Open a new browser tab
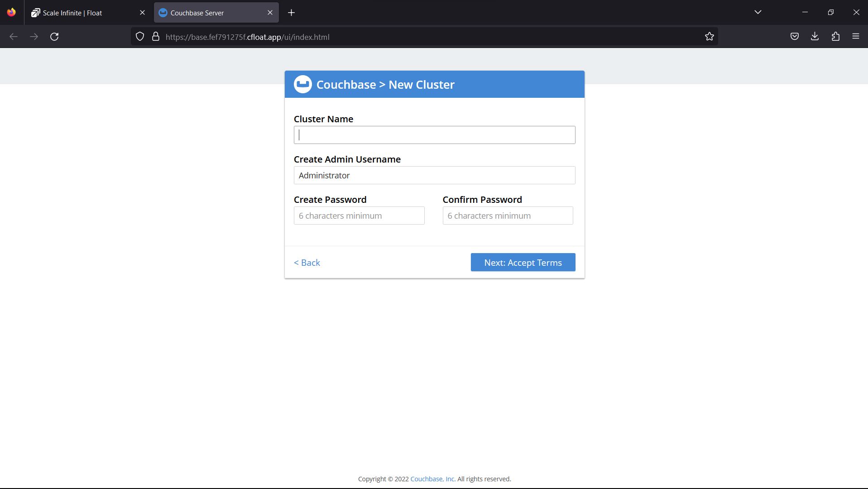The height and width of the screenshot is (489, 868). 292,13
